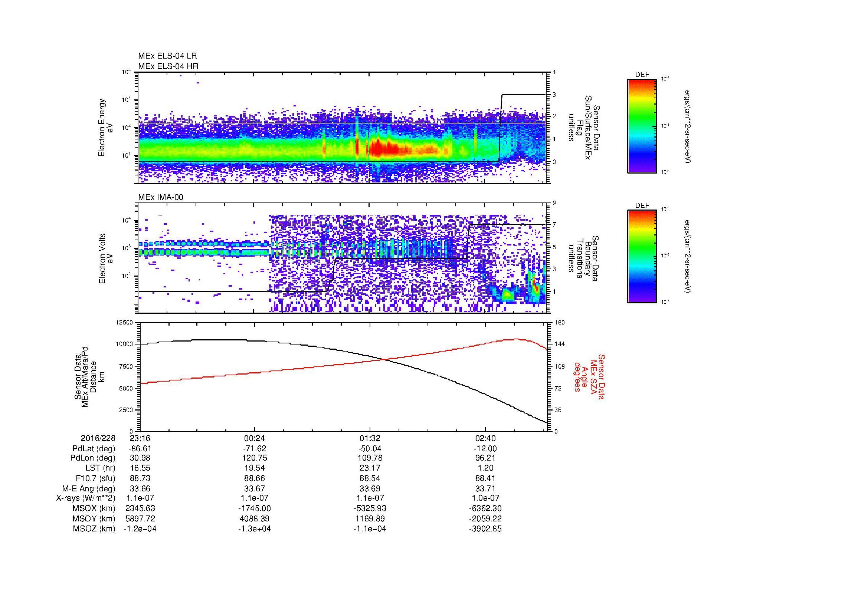
Task: Click F10.7 value 88.41
Action: pos(485,478)
